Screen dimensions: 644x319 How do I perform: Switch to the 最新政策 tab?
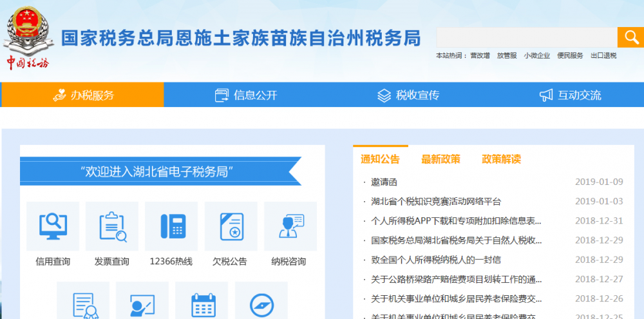(440, 159)
